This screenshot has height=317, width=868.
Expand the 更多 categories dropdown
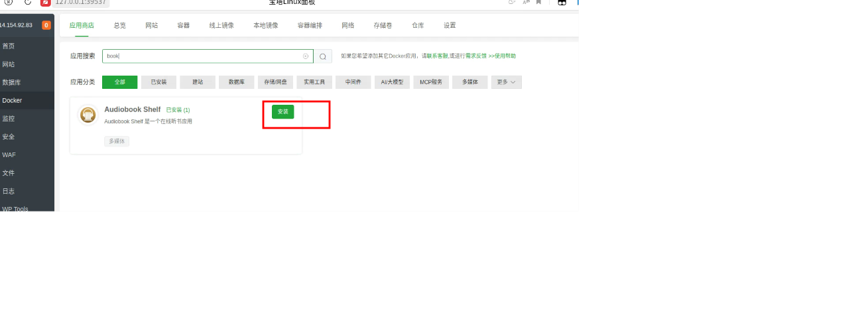click(506, 82)
